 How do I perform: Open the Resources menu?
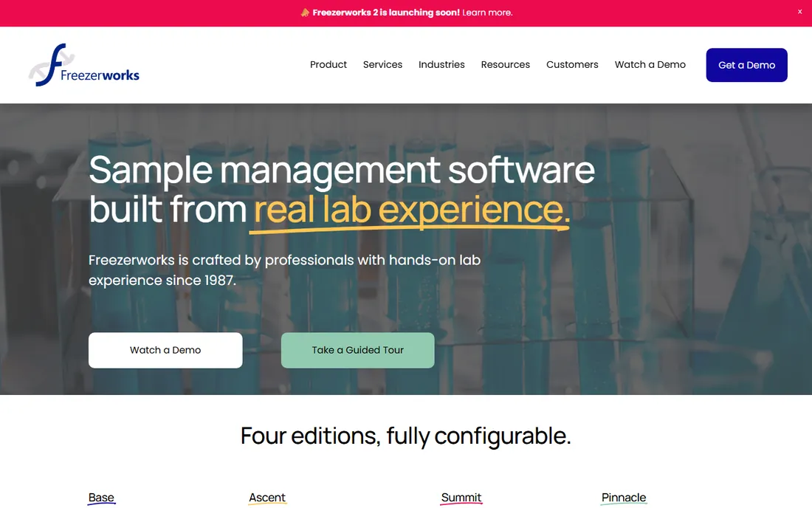coord(506,65)
